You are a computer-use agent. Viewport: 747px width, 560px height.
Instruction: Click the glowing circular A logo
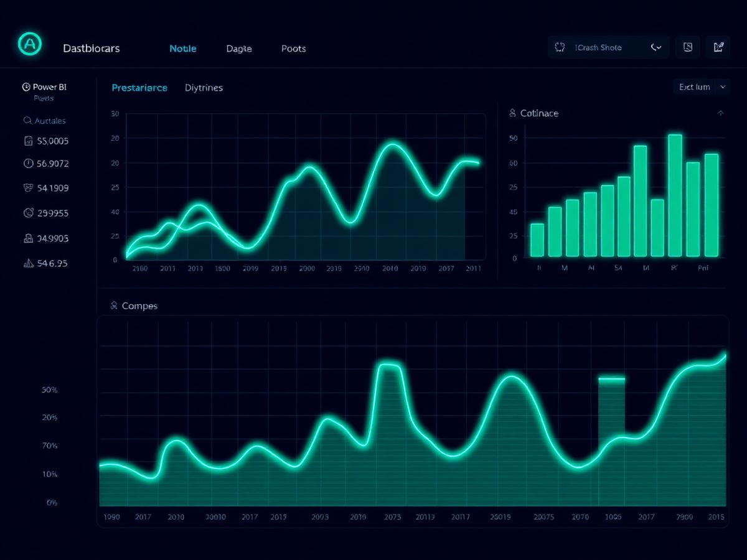[x=29, y=44]
